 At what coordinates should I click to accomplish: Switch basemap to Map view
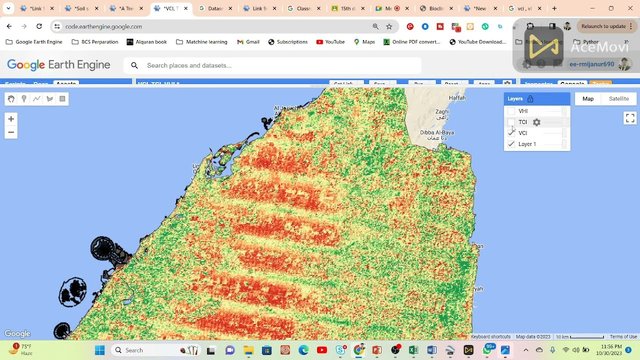pos(588,99)
